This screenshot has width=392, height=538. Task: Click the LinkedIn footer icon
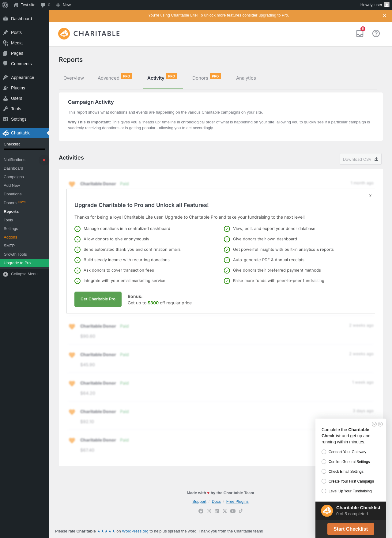[x=217, y=511]
